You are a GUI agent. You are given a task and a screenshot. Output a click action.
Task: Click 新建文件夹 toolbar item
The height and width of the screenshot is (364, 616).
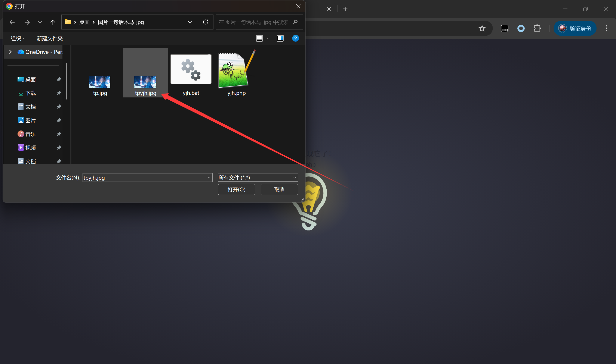tap(50, 38)
